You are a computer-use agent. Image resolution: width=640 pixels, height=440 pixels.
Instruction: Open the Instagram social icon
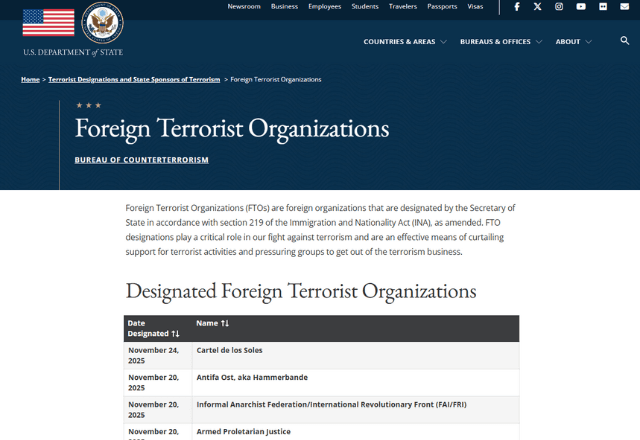click(559, 7)
